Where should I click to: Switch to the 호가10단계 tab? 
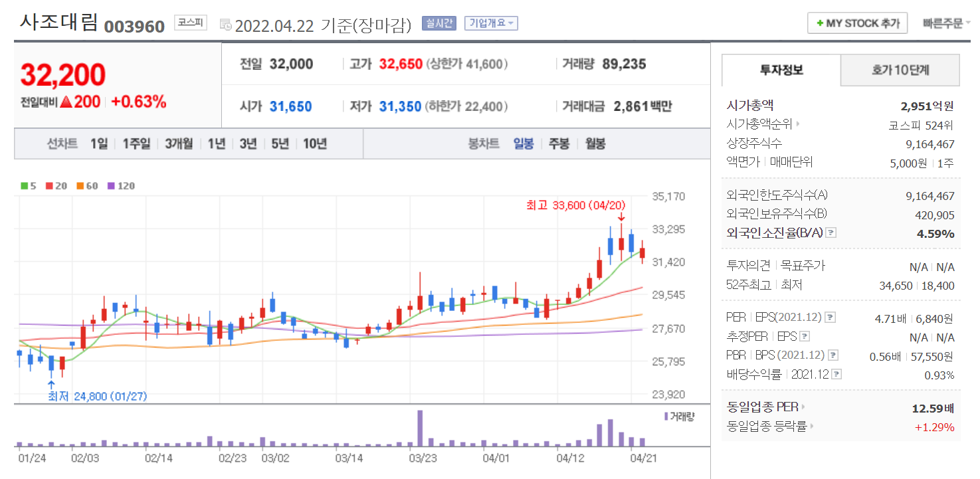pos(900,70)
